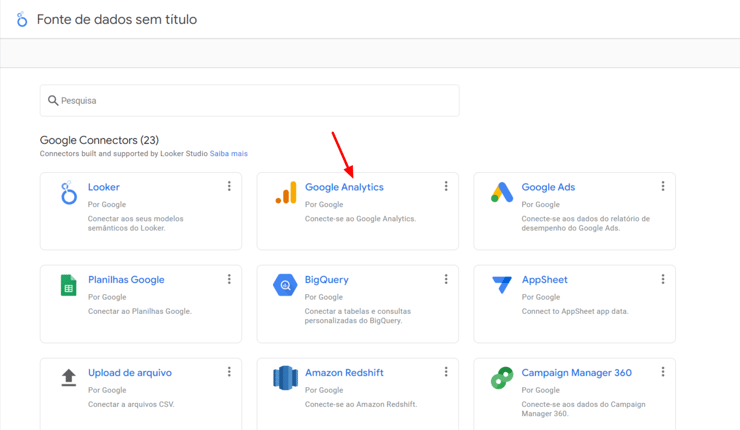Click the AppSheet logo icon
Image resolution: width=740 pixels, height=430 pixels.
(502, 285)
